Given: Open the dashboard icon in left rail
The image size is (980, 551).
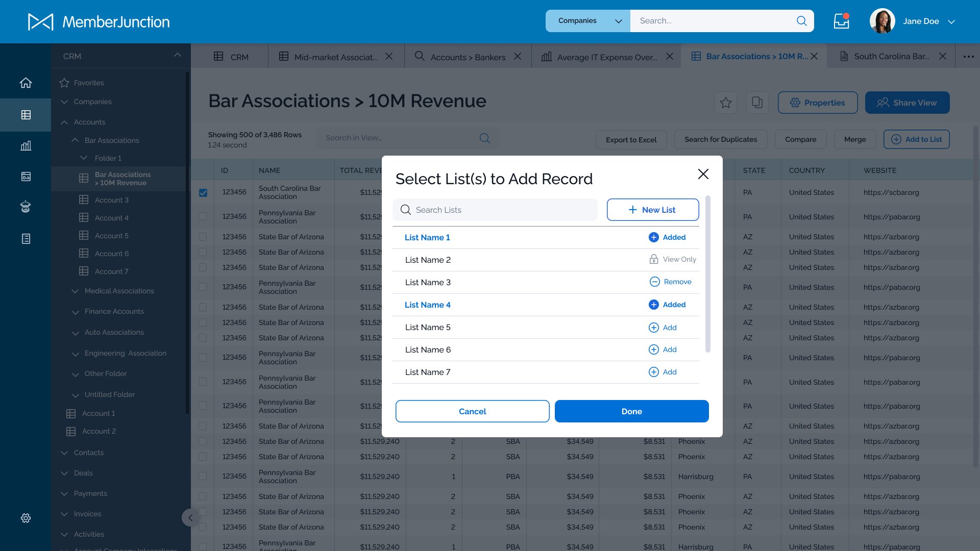Looking at the screenshot, I should coord(26,177).
